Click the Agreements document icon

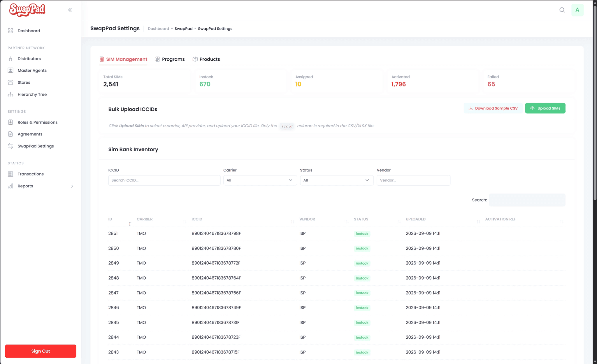click(x=10, y=134)
